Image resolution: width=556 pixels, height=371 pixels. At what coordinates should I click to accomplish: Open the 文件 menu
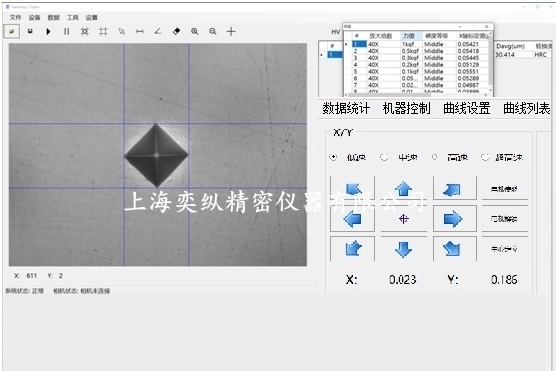coord(16,17)
